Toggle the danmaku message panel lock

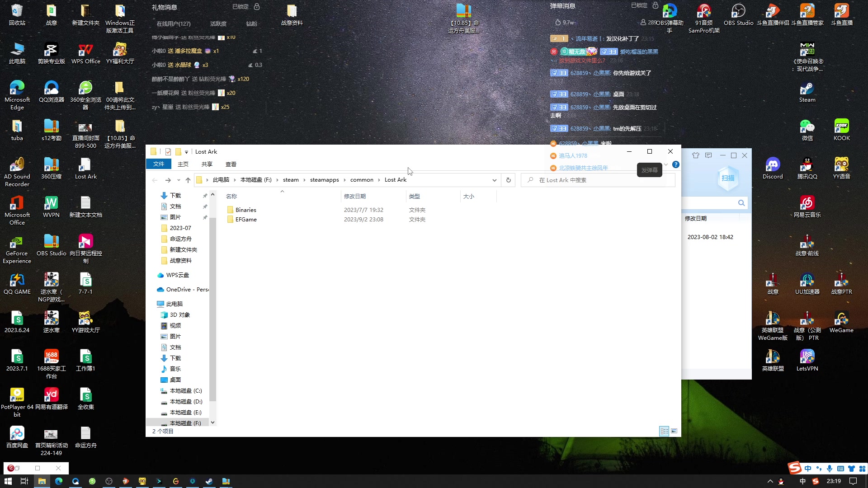(x=655, y=5)
